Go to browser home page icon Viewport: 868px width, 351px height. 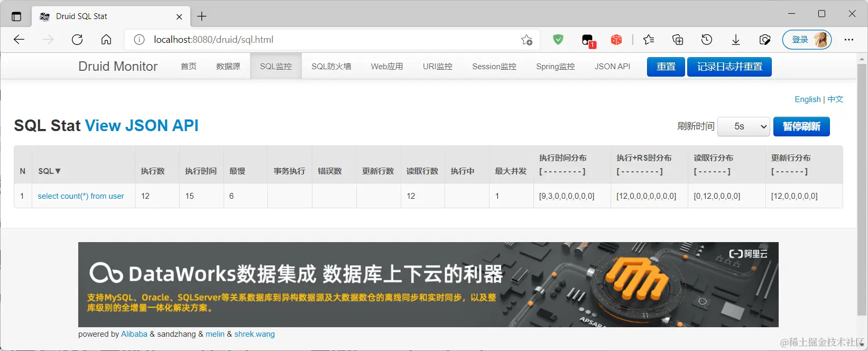(106, 40)
